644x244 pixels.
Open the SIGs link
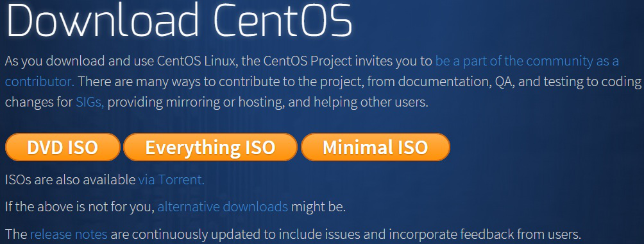tap(90, 102)
